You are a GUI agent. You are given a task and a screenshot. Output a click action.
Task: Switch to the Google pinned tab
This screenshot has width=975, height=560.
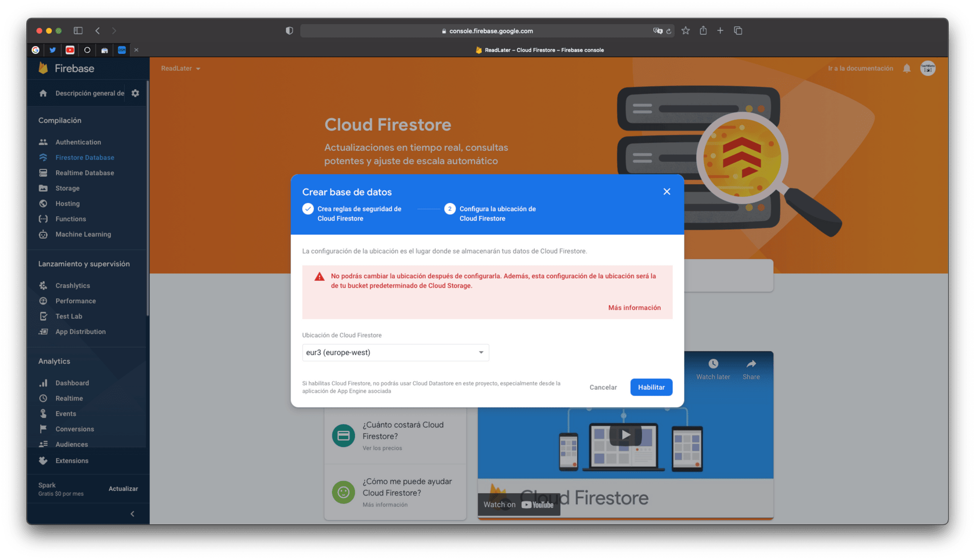click(36, 50)
